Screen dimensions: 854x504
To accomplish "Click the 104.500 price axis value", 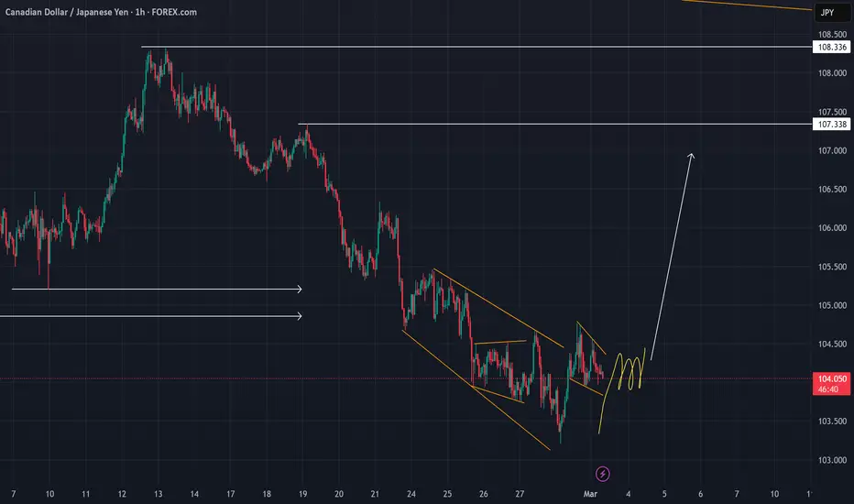I will (x=832, y=344).
